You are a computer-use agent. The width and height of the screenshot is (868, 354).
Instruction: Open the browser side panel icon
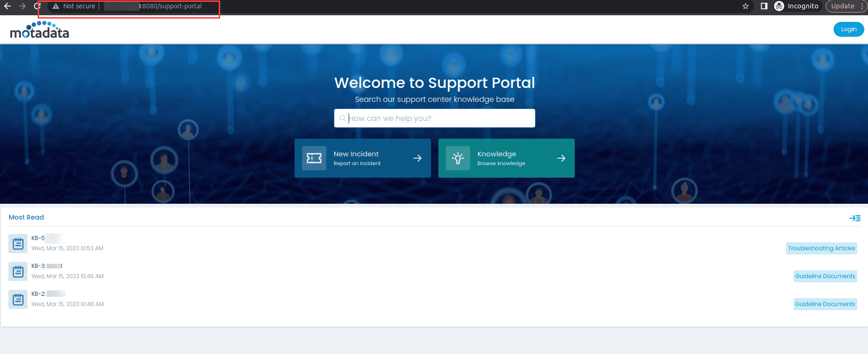pos(764,6)
